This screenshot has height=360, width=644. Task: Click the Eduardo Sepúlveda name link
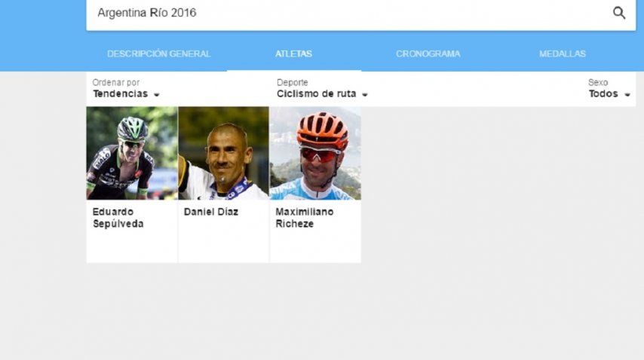pos(118,218)
